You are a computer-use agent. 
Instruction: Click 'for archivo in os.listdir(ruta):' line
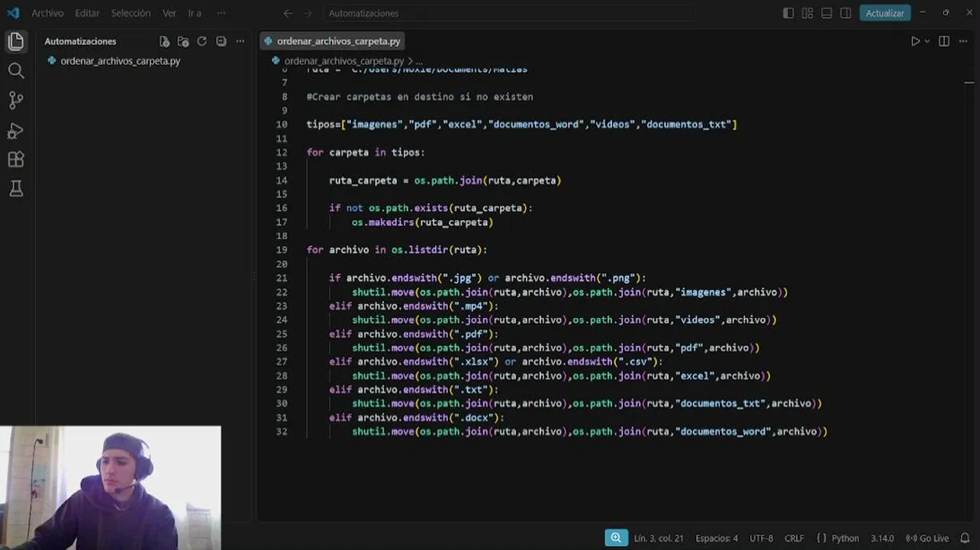[397, 250]
